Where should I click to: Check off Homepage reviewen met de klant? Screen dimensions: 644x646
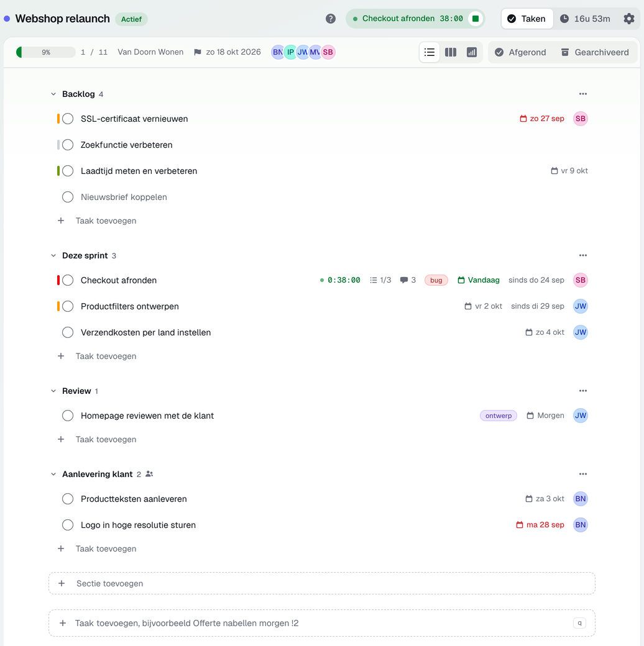(68, 416)
